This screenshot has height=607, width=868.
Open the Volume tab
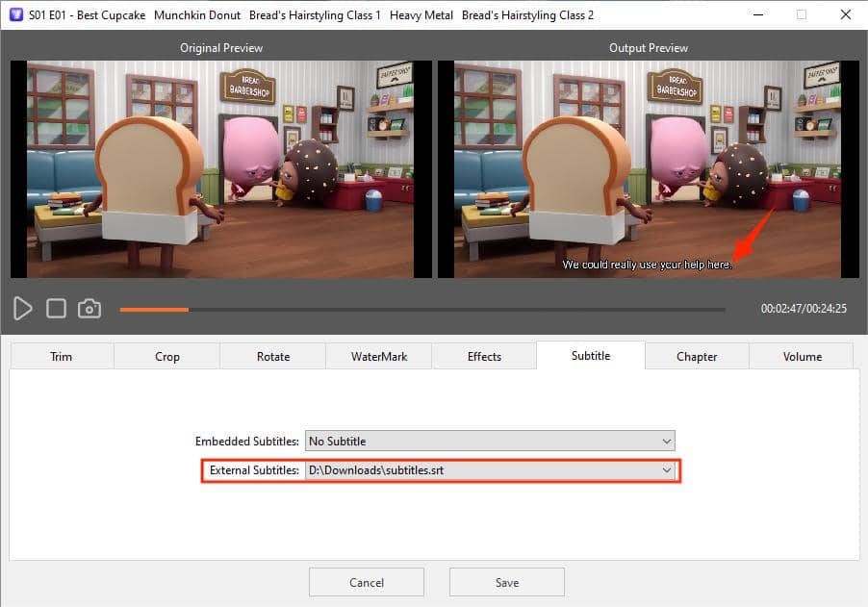[x=802, y=356]
